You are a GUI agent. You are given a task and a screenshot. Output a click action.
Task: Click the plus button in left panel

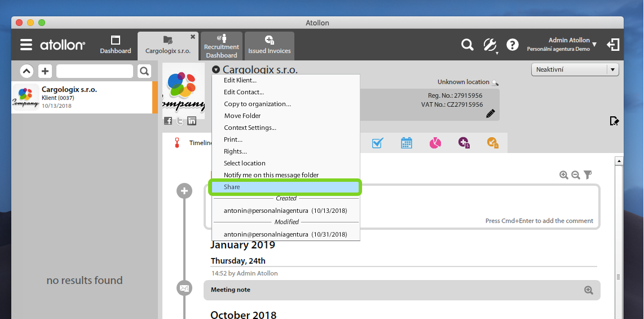pyautogui.click(x=45, y=71)
